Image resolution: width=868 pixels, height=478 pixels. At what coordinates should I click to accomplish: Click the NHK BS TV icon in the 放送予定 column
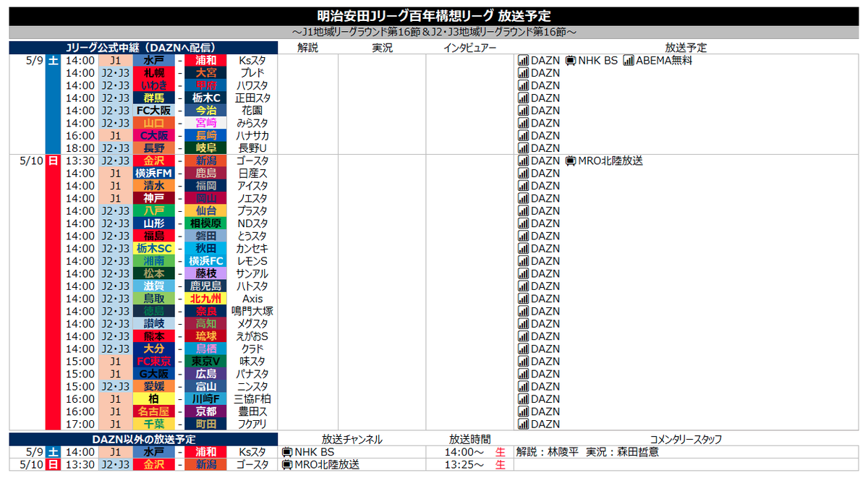(x=570, y=61)
